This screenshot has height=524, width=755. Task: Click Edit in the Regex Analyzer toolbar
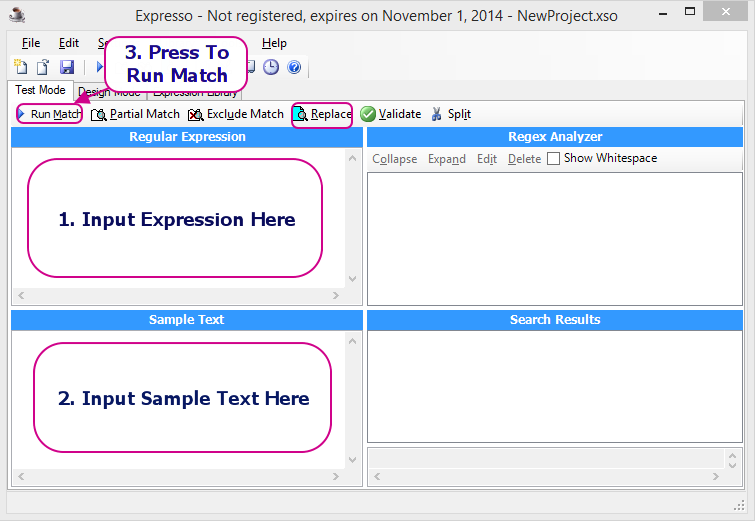(x=487, y=159)
